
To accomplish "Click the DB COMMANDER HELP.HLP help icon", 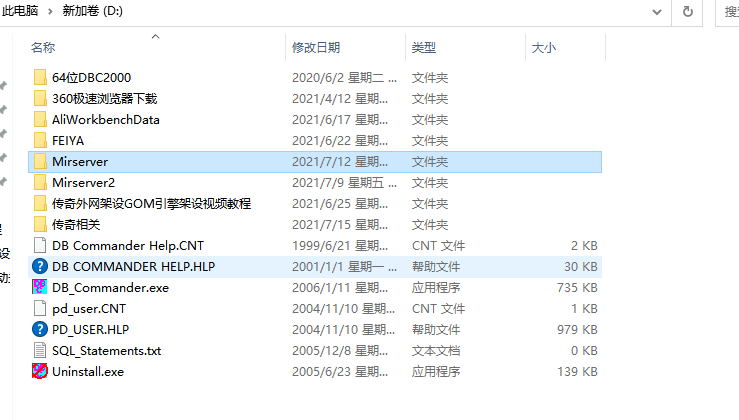I will (x=40, y=266).
